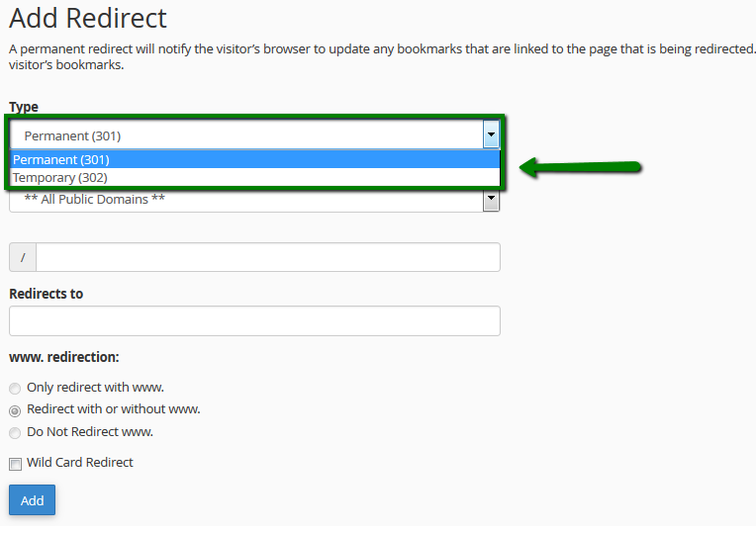Select Redirect with or without www.
The height and width of the screenshot is (534, 756).
[x=15, y=410]
